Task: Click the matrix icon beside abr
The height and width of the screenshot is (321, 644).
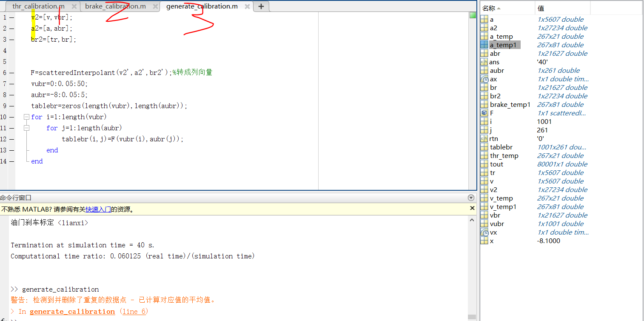Action: click(x=484, y=53)
